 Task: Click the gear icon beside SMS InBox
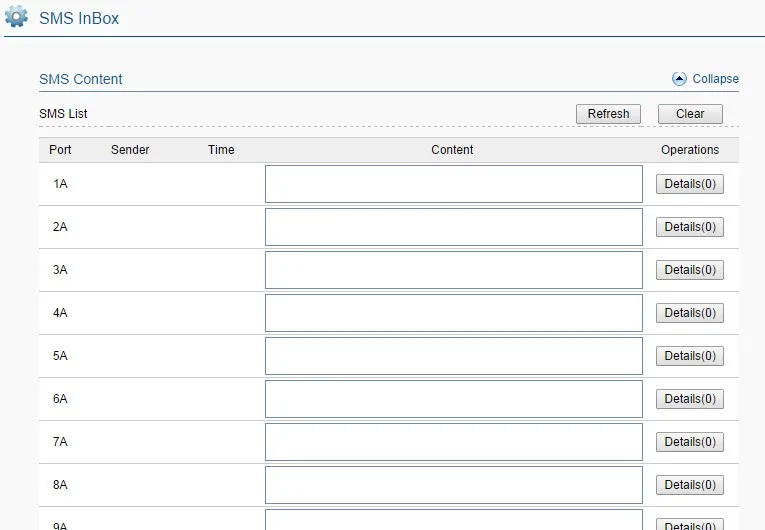tap(17, 17)
